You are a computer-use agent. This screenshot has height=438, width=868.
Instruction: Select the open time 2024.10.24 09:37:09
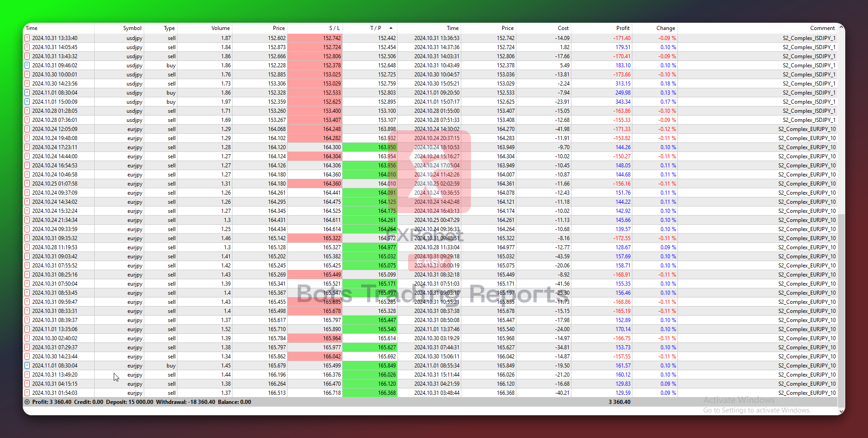[x=55, y=193]
